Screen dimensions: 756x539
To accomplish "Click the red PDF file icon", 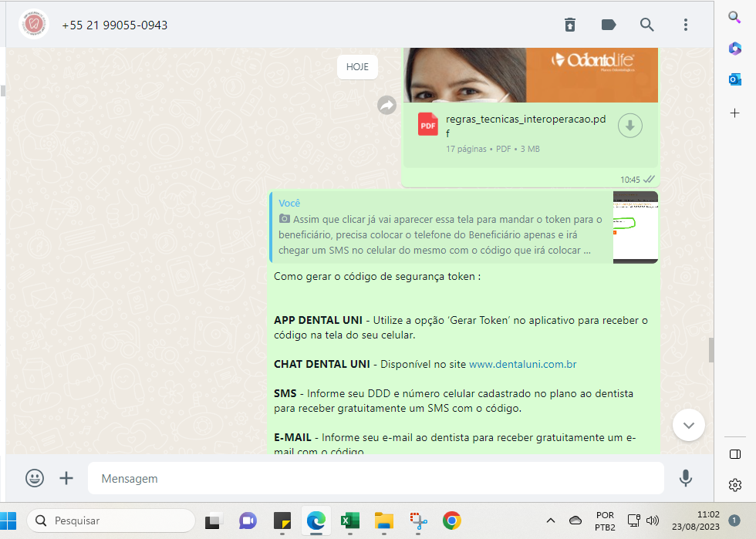I will point(427,124).
